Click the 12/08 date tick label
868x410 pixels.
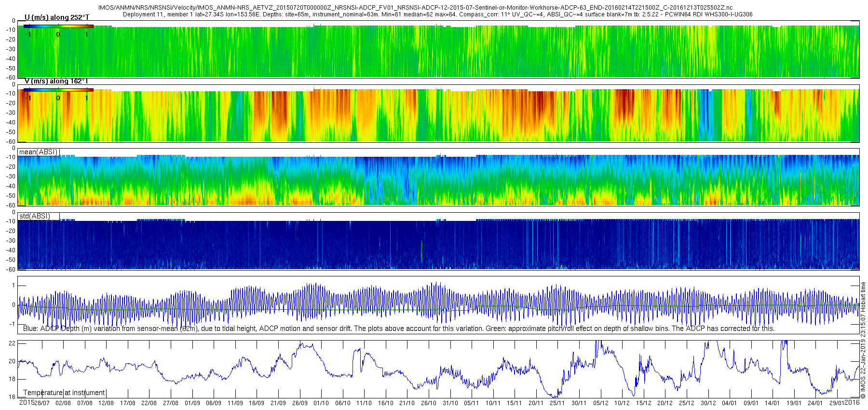click(x=106, y=403)
